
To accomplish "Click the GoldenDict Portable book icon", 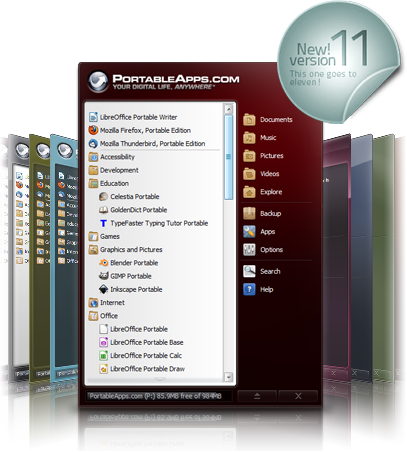I will (103, 210).
